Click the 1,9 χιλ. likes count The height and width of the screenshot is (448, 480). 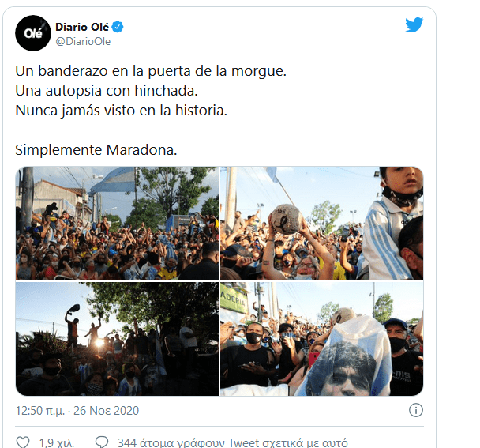click(57, 442)
